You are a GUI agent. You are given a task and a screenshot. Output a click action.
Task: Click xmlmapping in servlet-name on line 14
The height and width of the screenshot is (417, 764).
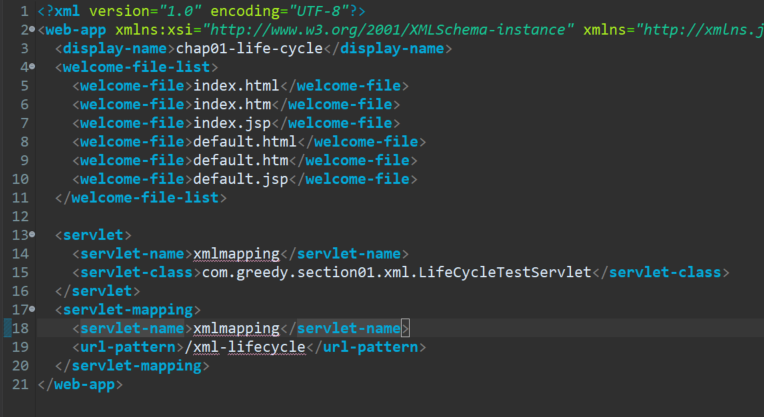pyautogui.click(x=236, y=254)
